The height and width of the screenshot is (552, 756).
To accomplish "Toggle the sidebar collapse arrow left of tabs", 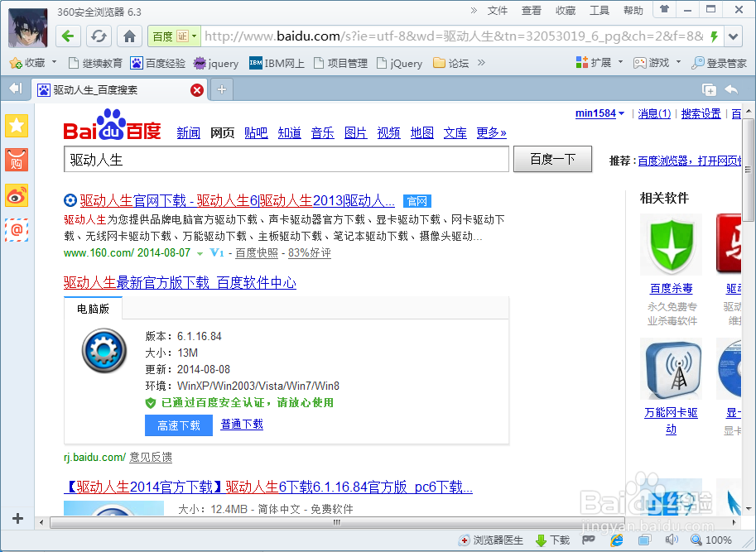I will pyautogui.click(x=16, y=89).
